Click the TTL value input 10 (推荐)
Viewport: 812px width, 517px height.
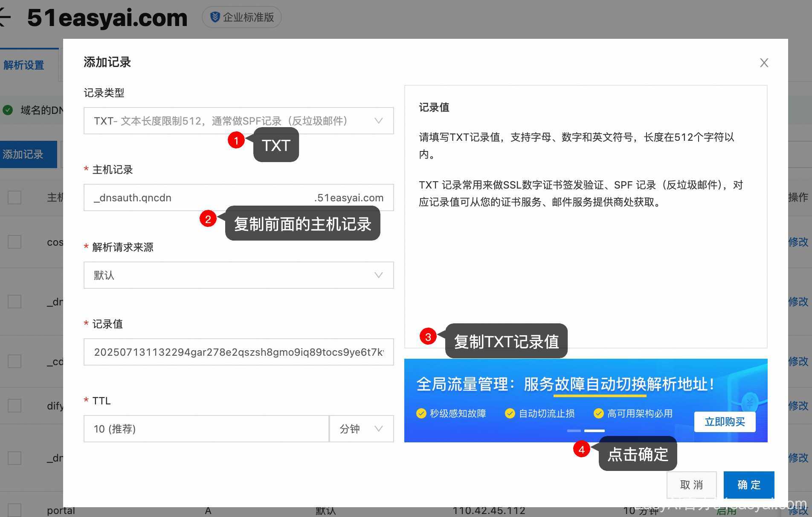206,429
